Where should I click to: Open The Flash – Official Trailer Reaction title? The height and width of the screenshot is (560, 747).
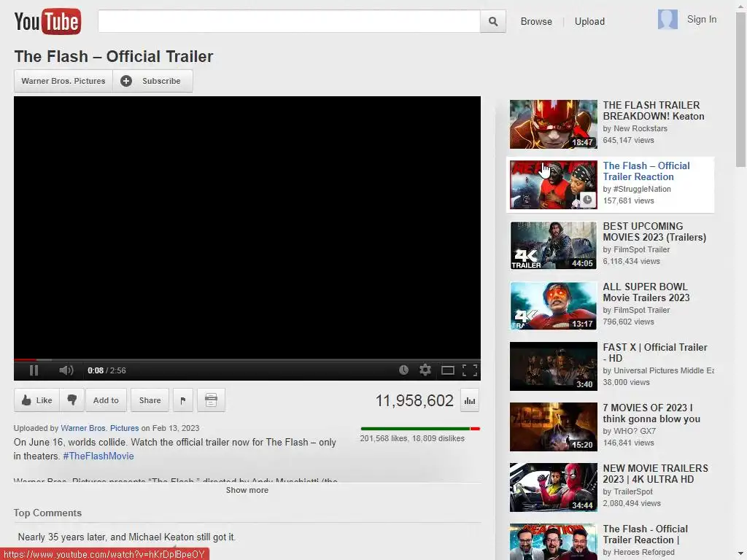(x=646, y=171)
